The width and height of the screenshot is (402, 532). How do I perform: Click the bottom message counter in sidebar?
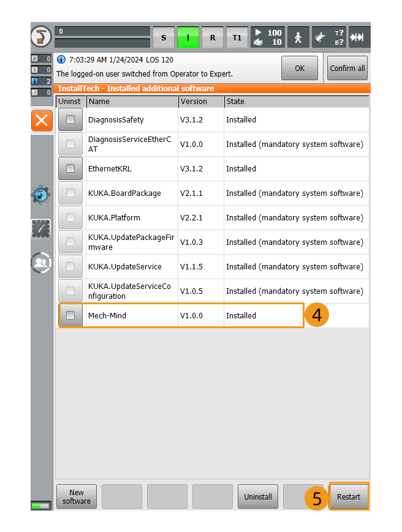tap(41, 92)
